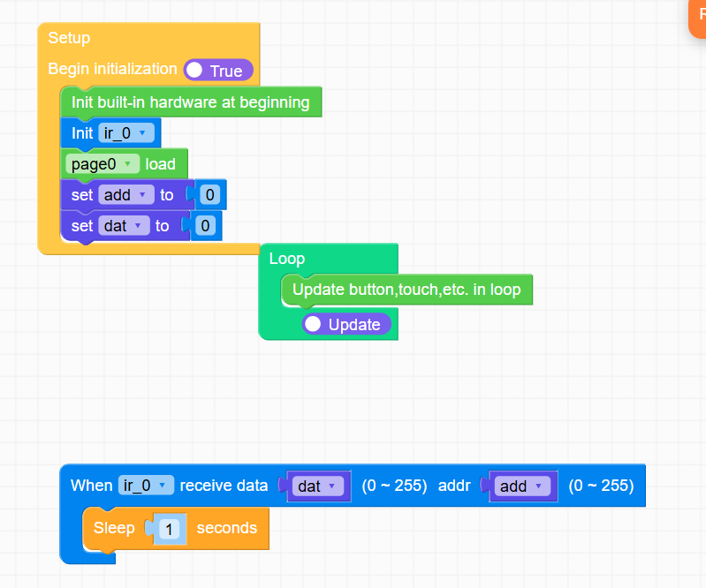
Task: Open add dropdown after addr label
Action: pos(523,486)
